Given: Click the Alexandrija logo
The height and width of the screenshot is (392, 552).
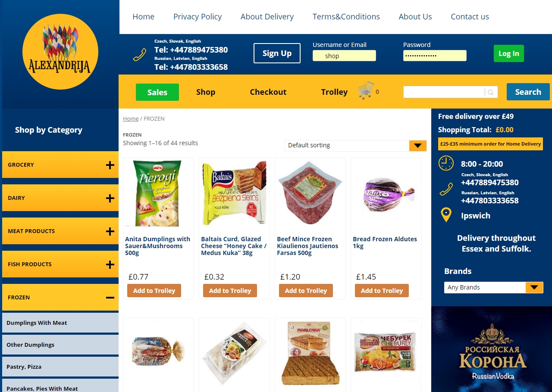Looking at the screenshot, I should [x=60, y=52].
